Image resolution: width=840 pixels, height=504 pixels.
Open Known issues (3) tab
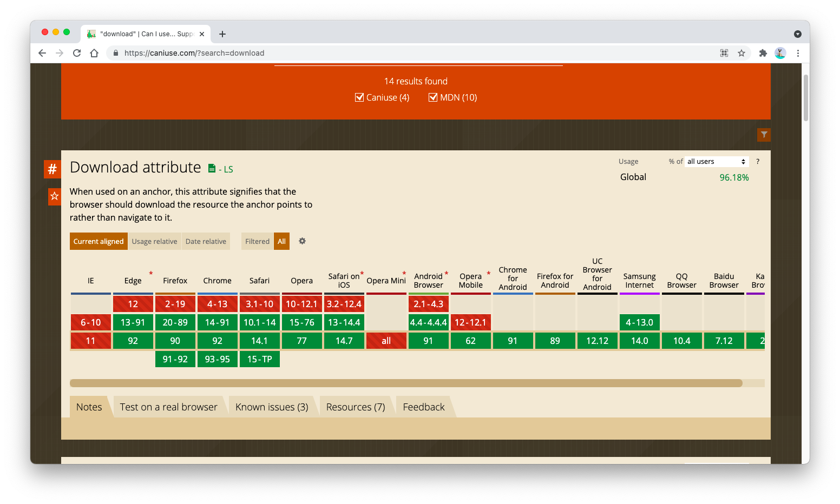tap(272, 407)
